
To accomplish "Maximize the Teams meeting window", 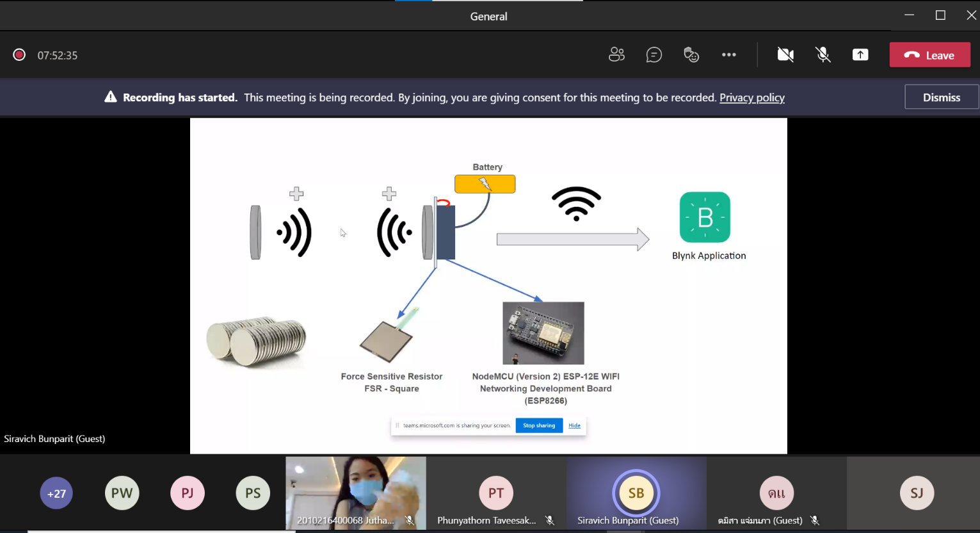I will [940, 15].
